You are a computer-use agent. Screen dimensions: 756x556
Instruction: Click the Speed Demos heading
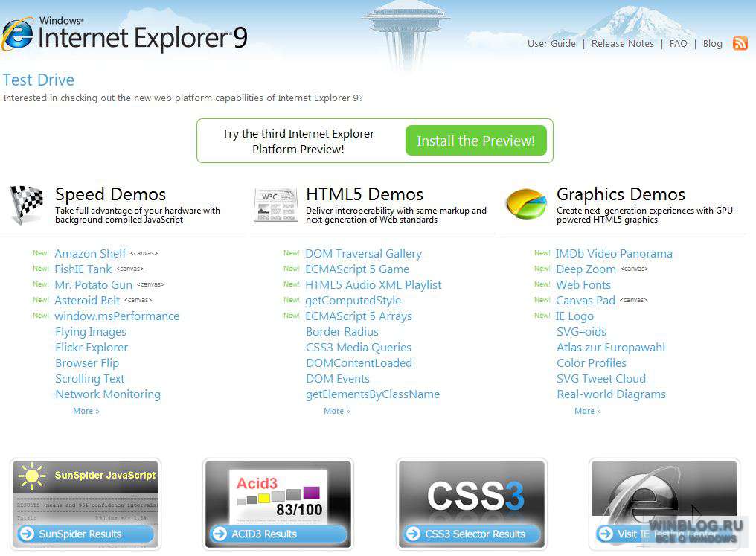tap(110, 194)
